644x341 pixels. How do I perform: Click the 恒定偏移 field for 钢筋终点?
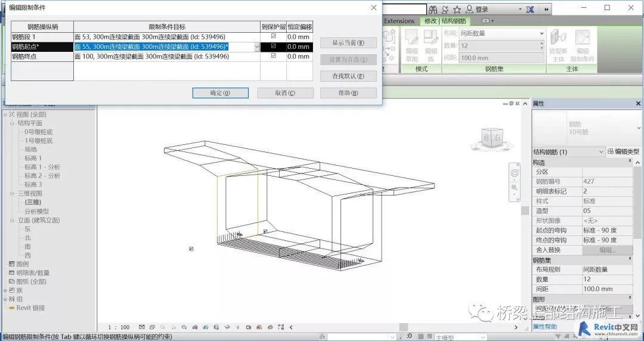[299, 57]
